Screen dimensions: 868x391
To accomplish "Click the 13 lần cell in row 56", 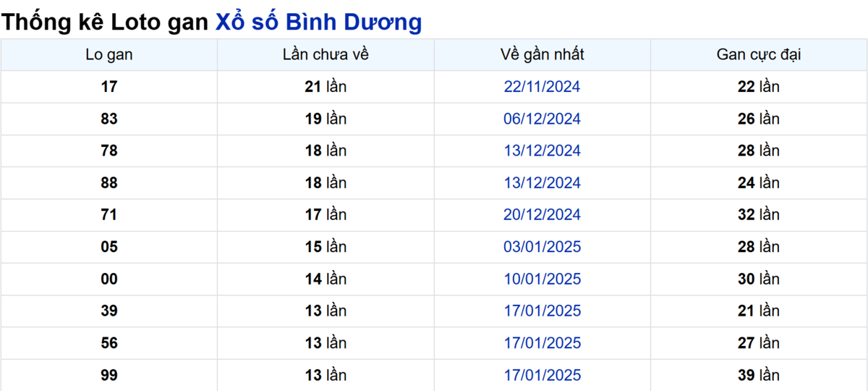I will pos(325,343).
